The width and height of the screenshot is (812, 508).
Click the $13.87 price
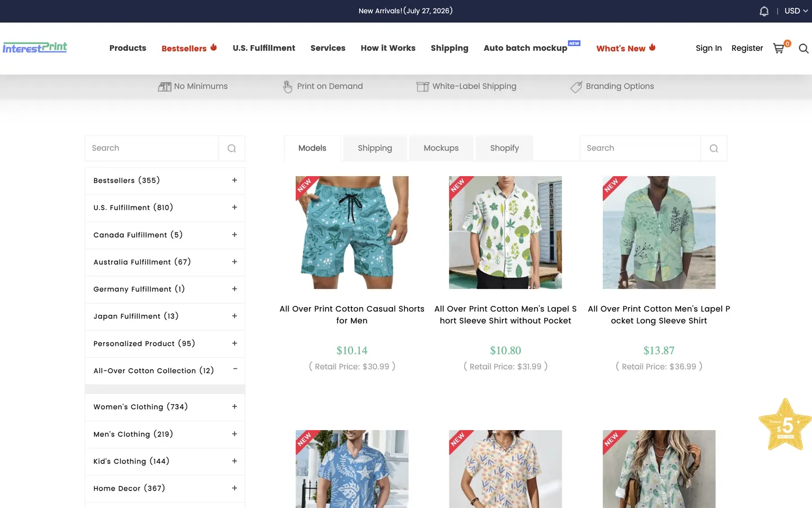pyautogui.click(x=659, y=351)
